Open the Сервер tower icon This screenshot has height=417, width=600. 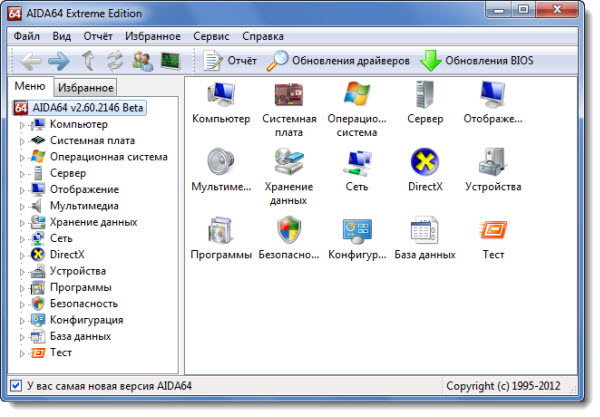[425, 96]
